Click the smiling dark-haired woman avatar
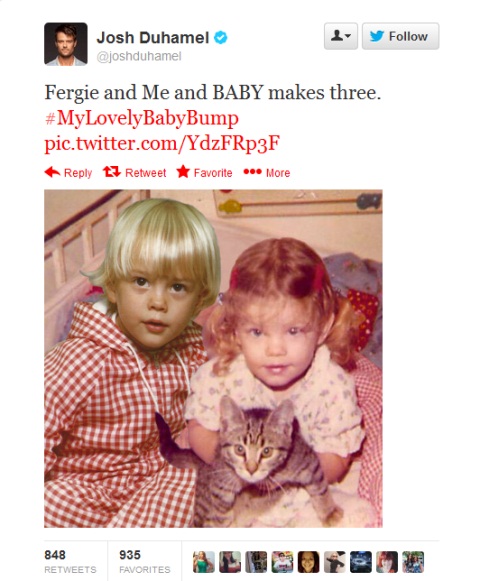The width and height of the screenshot is (480, 581). [x=308, y=562]
